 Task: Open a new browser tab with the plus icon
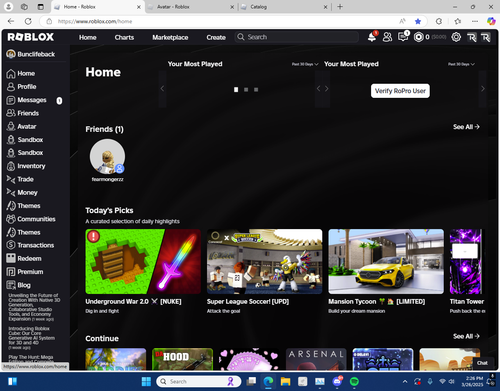(x=340, y=7)
